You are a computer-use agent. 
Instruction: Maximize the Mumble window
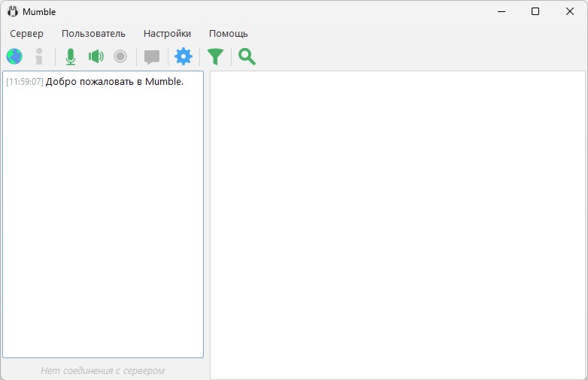535,11
